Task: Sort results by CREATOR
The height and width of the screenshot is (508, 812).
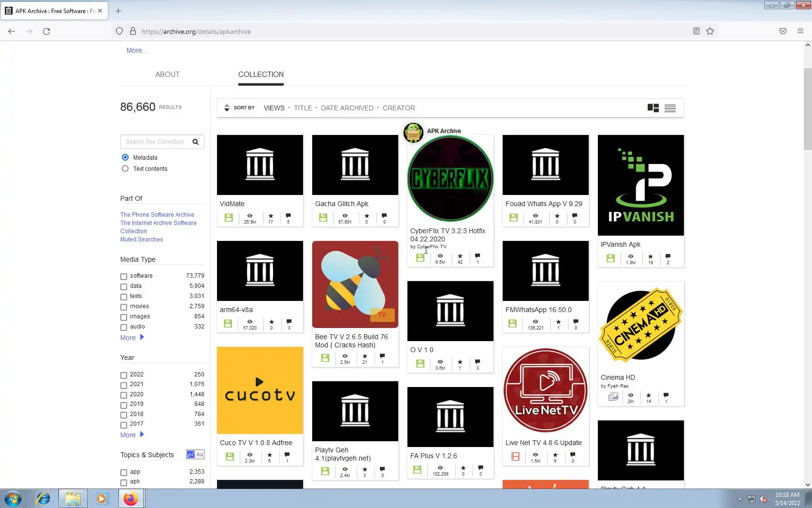Action: tap(399, 108)
